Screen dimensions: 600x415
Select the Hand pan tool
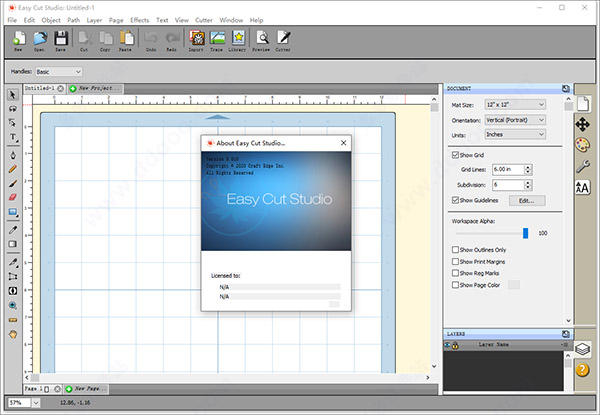pyautogui.click(x=13, y=334)
